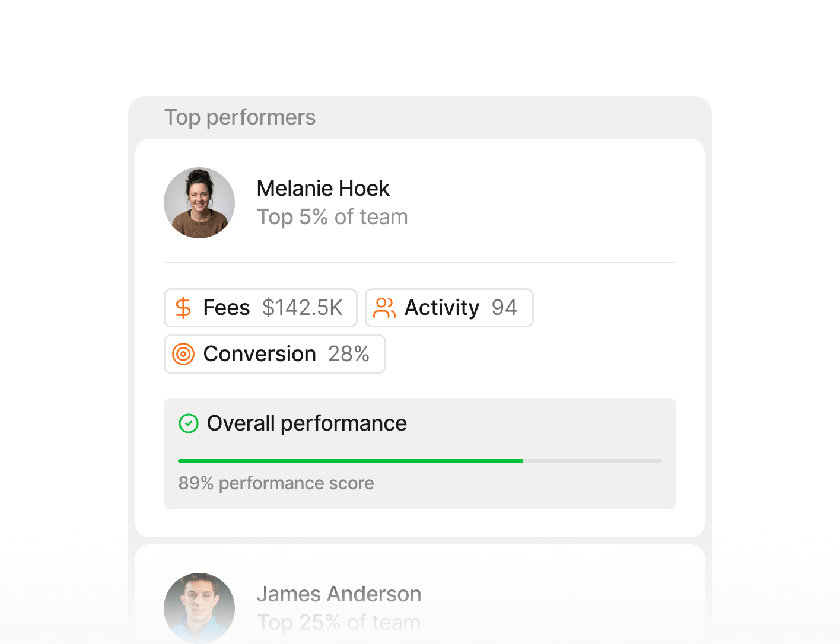Select the people icon next to Activity
The width and height of the screenshot is (840, 644).
point(384,308)
